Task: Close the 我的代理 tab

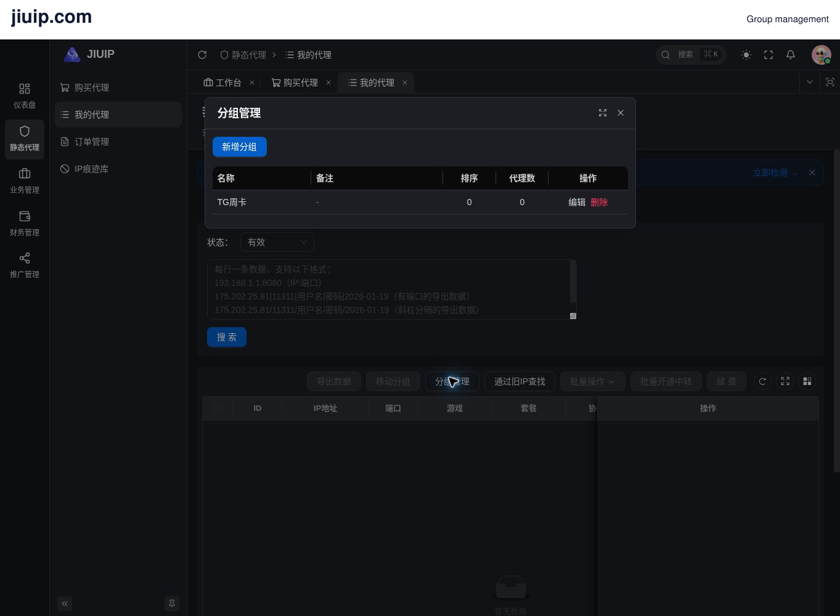Action: tap(405, 83)
